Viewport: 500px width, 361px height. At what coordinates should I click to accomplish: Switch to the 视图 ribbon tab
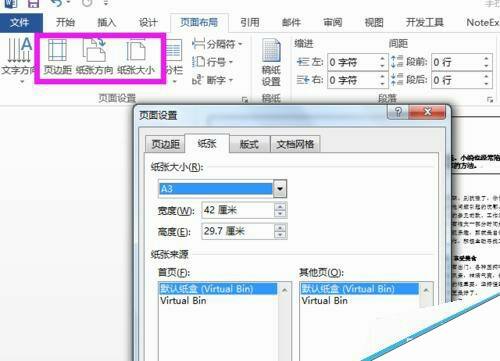point(374,23)
